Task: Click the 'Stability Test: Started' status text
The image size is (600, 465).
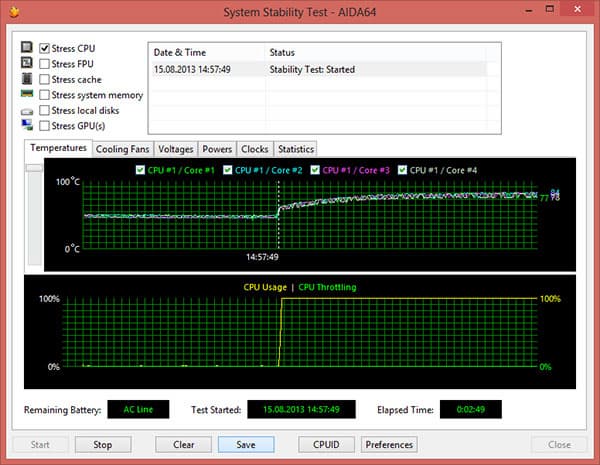Action: tap(312, 69)
